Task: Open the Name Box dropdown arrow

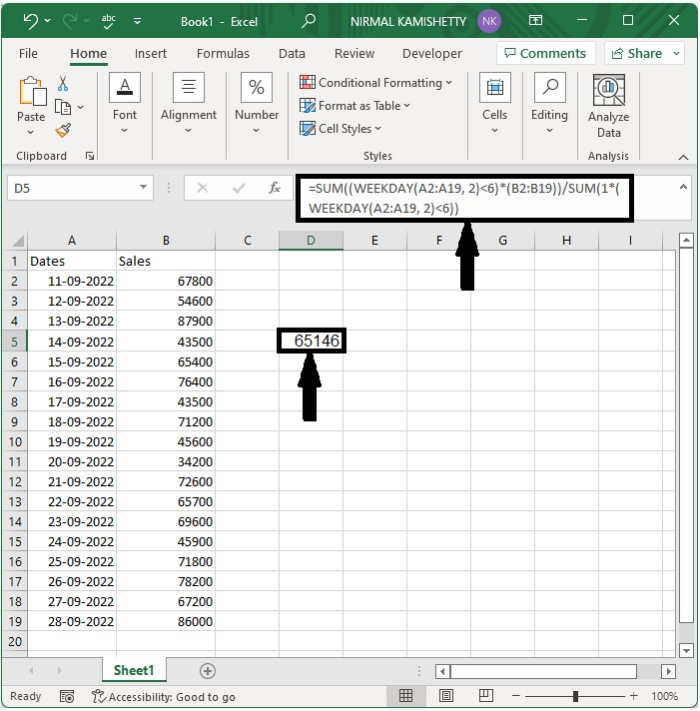Action: [143, 187]
